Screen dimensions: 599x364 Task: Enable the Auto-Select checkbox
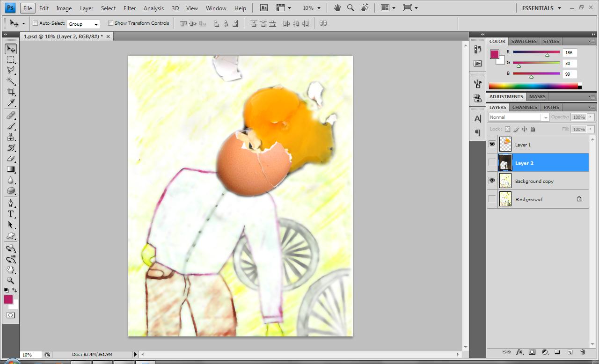[x=35, y=23]
